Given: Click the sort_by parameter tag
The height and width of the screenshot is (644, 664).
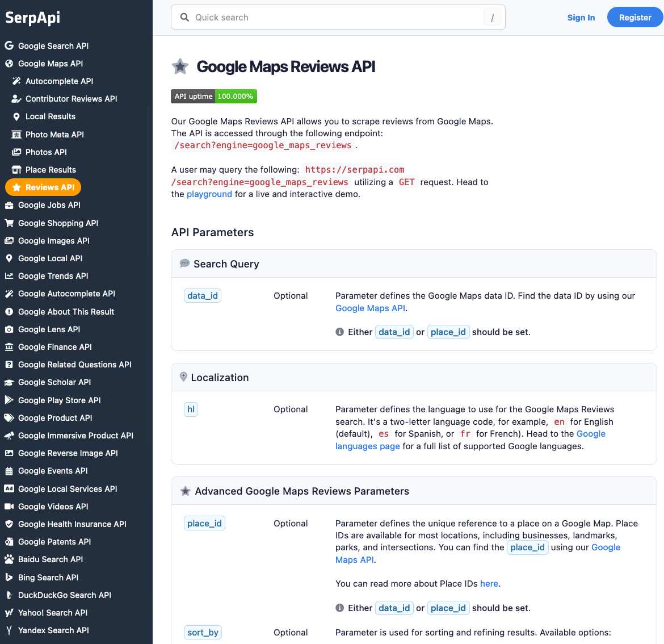Looking at the screenshot, I should [203, 633].
